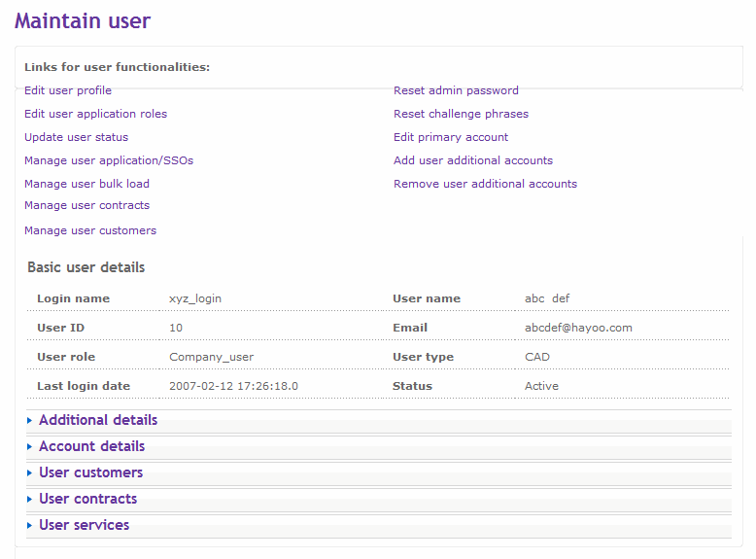Click the User name field label
This screenshot has height=559, width=756.
pyautogui.click(x=427, y=298)
